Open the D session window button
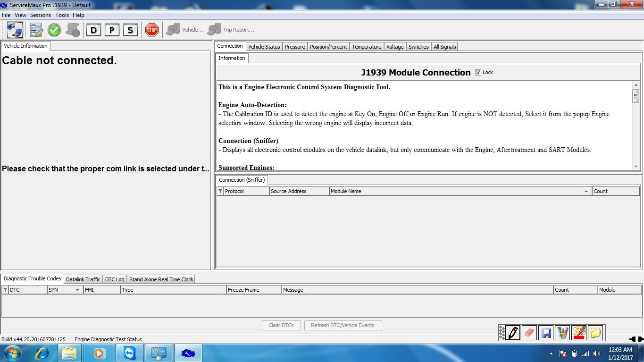 tap(93, 30)
